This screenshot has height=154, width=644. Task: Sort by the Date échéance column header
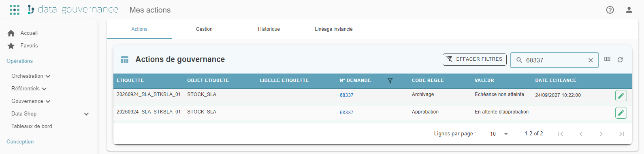[x=556, y=81]
